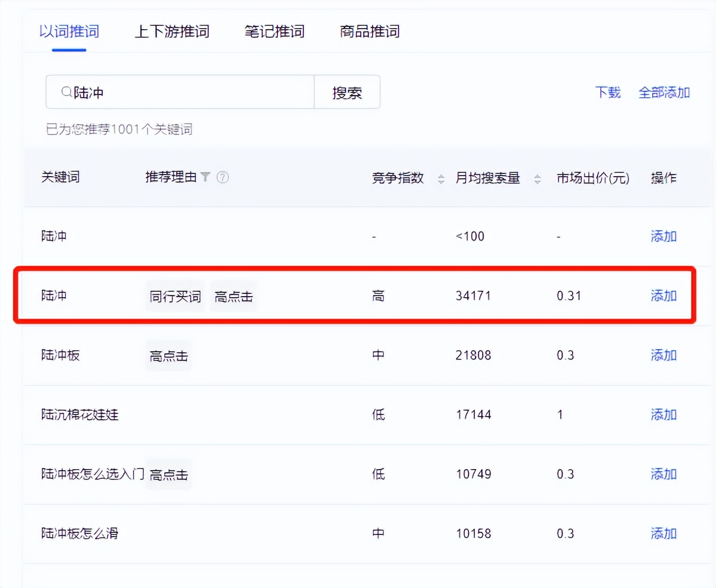Switch to the 上下游推词 tab
Screen dimensions: 716x588
pos(172,31)
